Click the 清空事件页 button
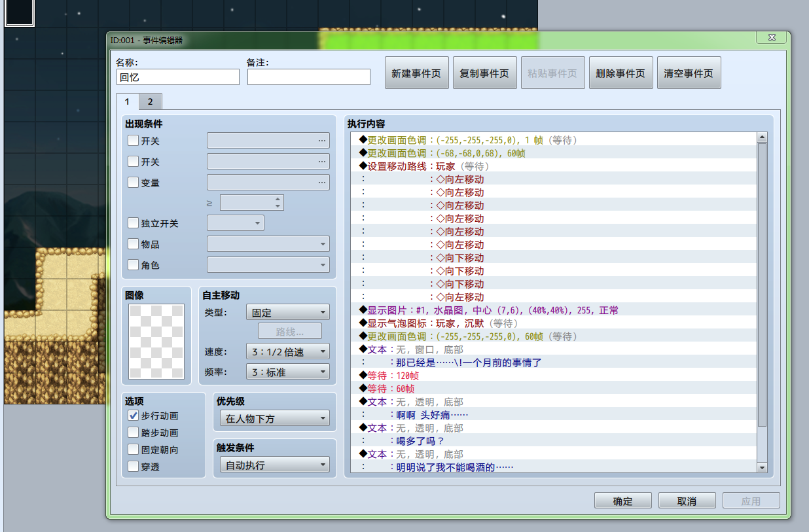The image size is (809, 532). coord(689,73)
